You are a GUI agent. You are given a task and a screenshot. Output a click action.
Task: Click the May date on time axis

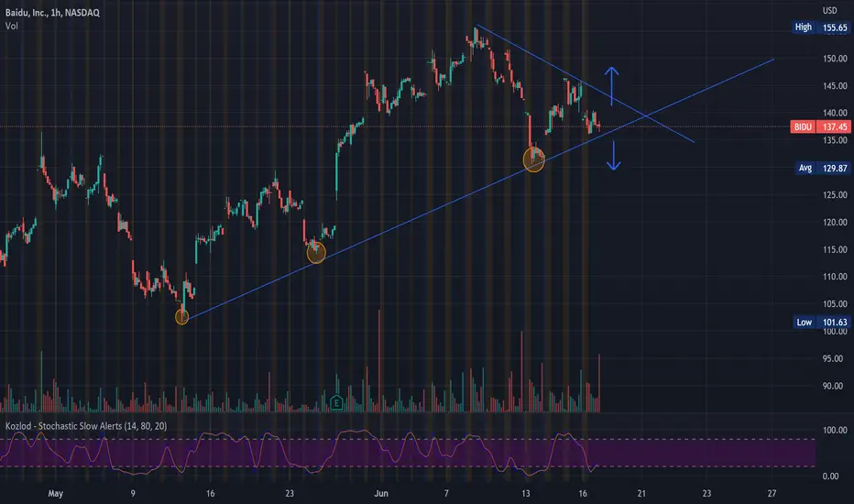[56, 494]
